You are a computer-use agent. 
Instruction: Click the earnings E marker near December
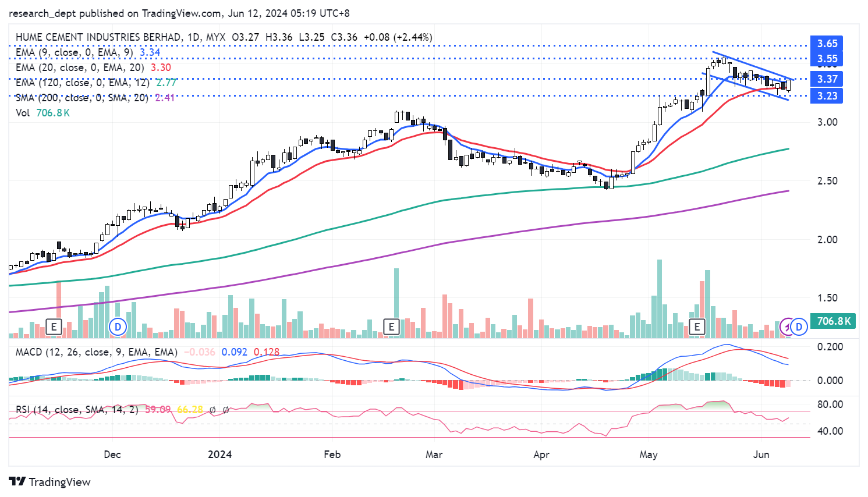tap(54, 326)
